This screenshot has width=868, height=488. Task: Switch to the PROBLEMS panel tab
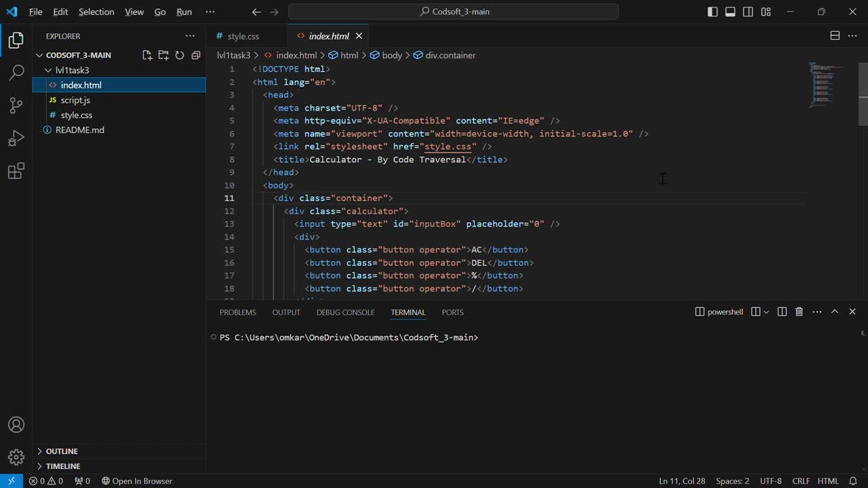[238, 312]
